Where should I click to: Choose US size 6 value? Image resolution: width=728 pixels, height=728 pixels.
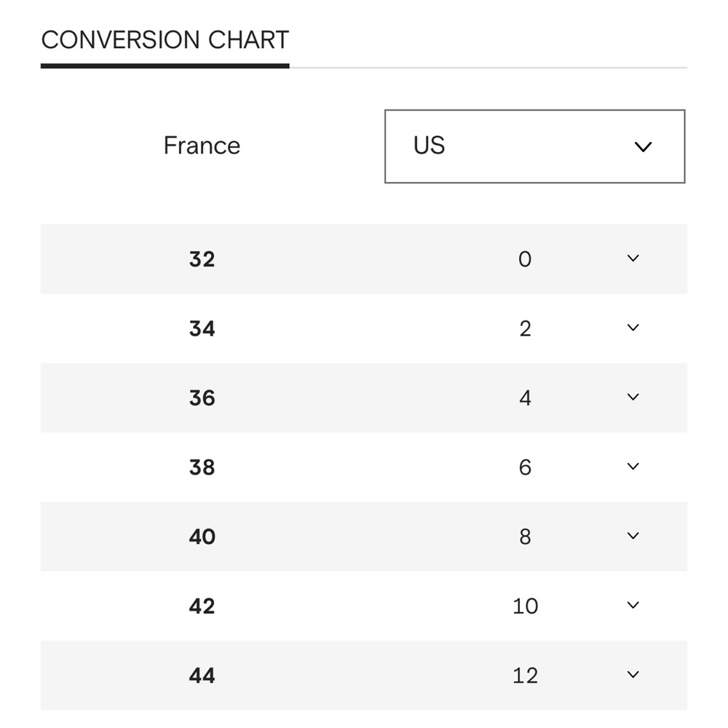click(x=525, y=467)
